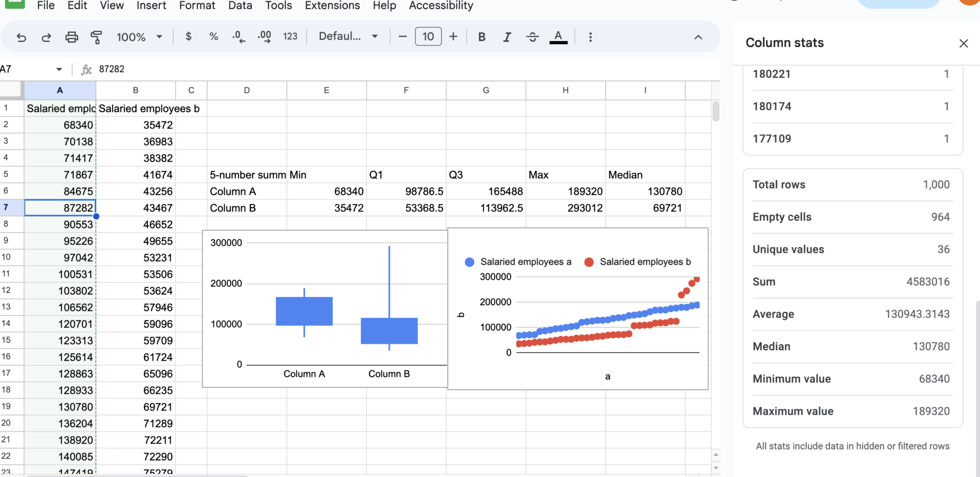980x477 pixels.
Task: Select the Paint format tool
Action: 96,36
